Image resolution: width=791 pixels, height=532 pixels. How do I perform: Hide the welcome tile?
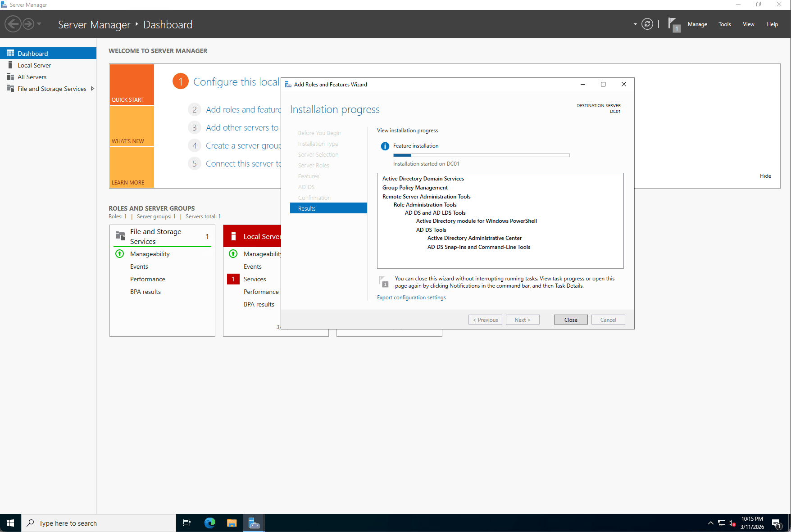pos(765,176)
